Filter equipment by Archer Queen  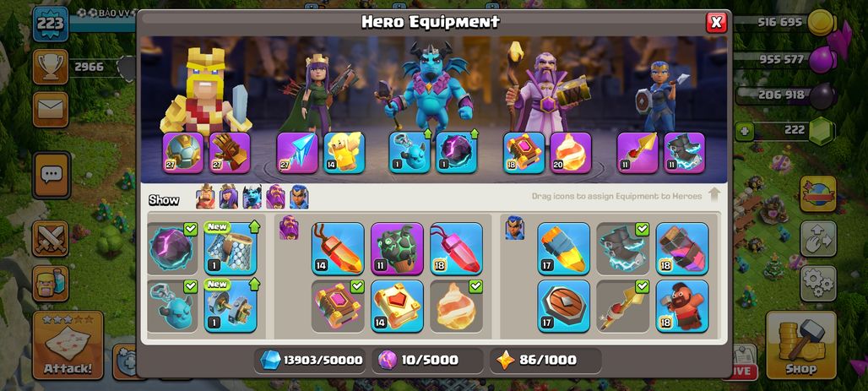pos(229,197)
